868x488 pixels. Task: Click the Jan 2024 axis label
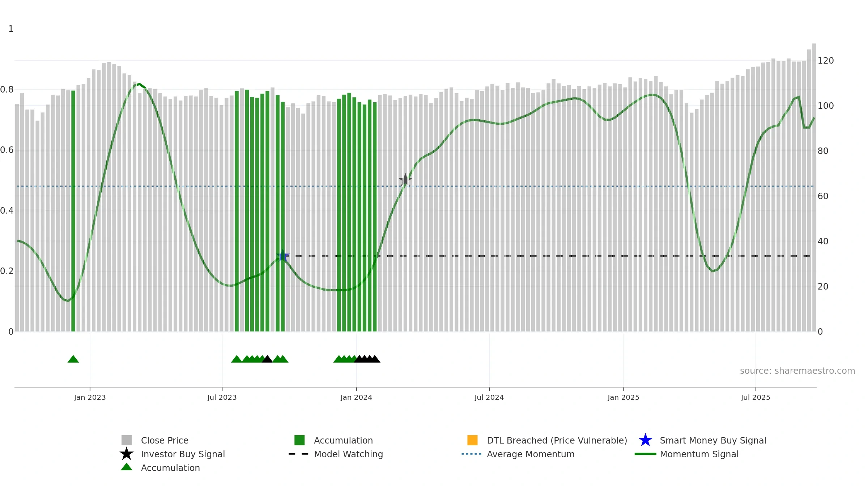[x=356, y=398]
